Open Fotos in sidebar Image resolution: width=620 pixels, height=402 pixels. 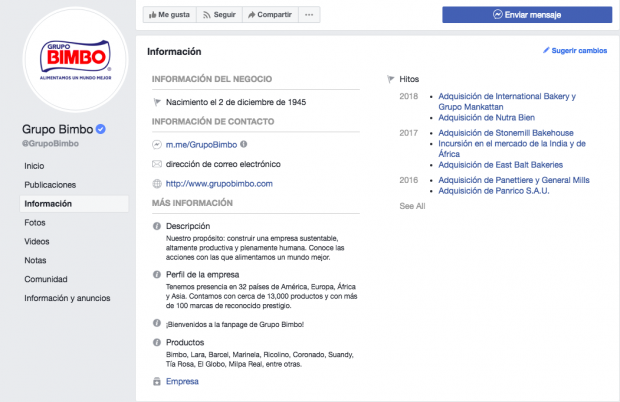point(35,223)
